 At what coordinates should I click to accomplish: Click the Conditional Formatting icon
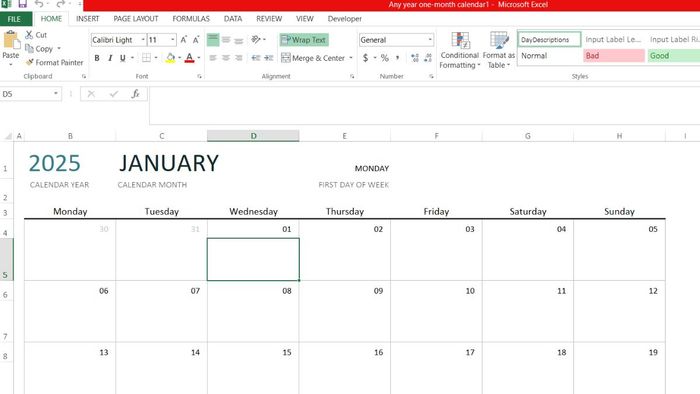coord(460,40)
